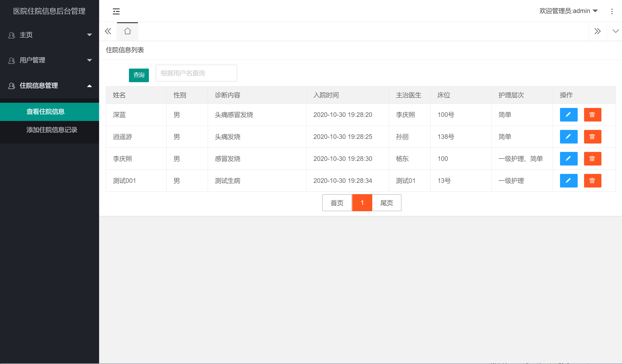Toggle the sidebar collapse icon
The image size is (622, 364).
click(x=116, y=11)
